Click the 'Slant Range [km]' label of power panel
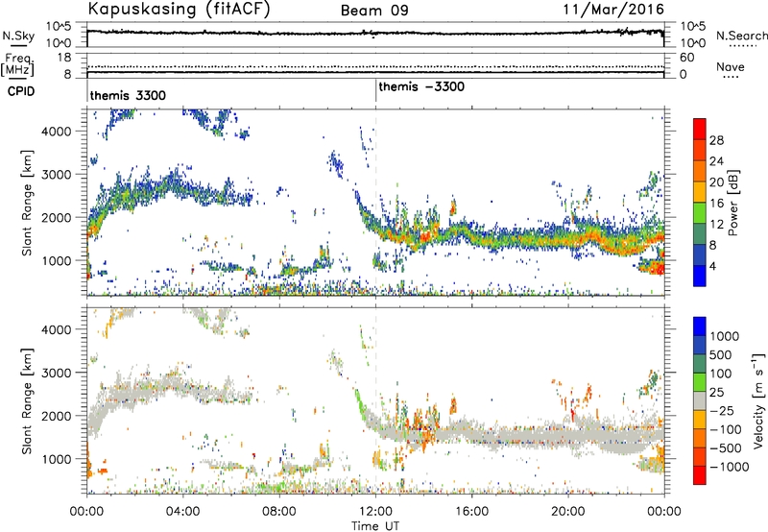768x532 pixels. [27, 204]
